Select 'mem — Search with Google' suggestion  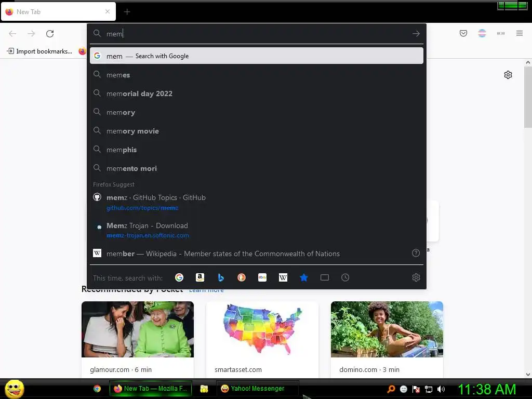(x=257, y=56)
